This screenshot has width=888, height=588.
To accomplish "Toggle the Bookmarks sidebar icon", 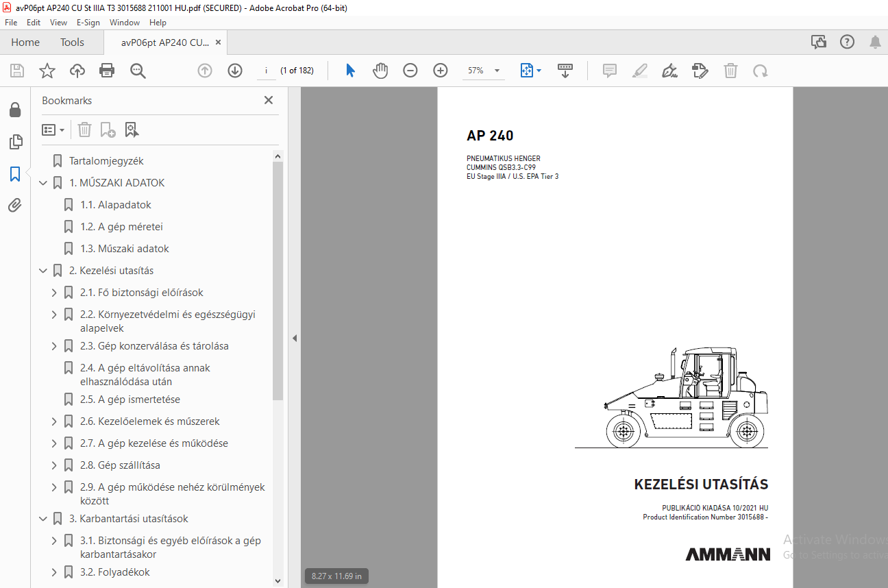I will (15, 173).
